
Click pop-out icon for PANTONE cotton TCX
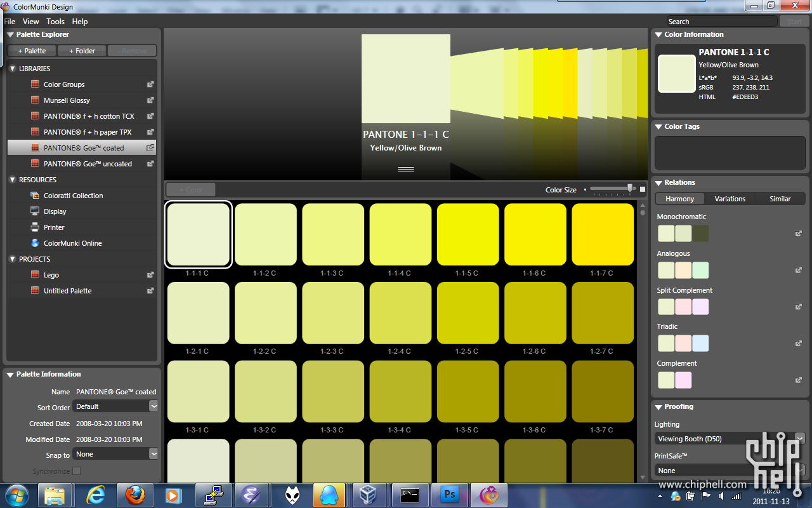(150, 116)
